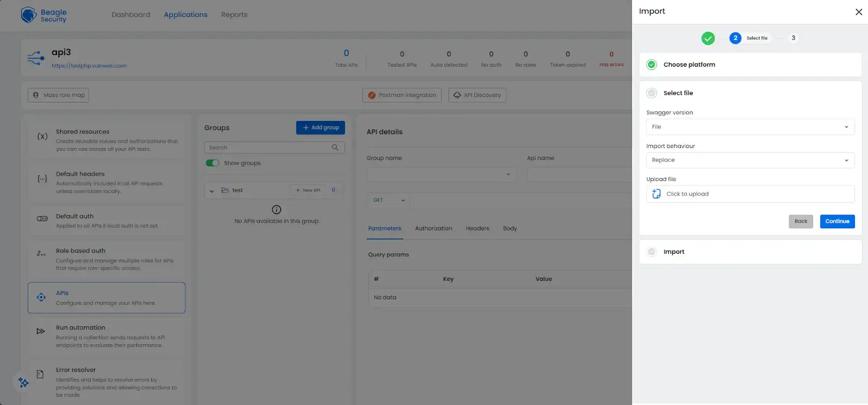
Task: Click the test group count badge
Action: coord(334,190)
